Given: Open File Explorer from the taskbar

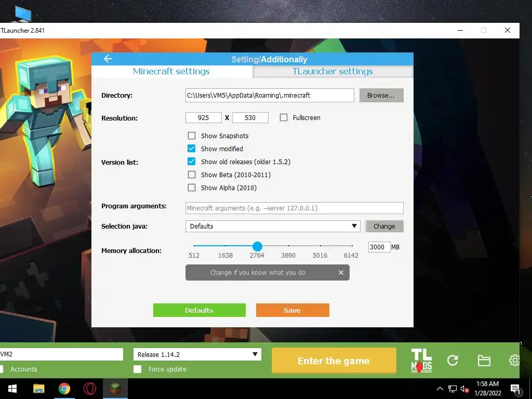Looking at the screenshot, I should point(38,389).
